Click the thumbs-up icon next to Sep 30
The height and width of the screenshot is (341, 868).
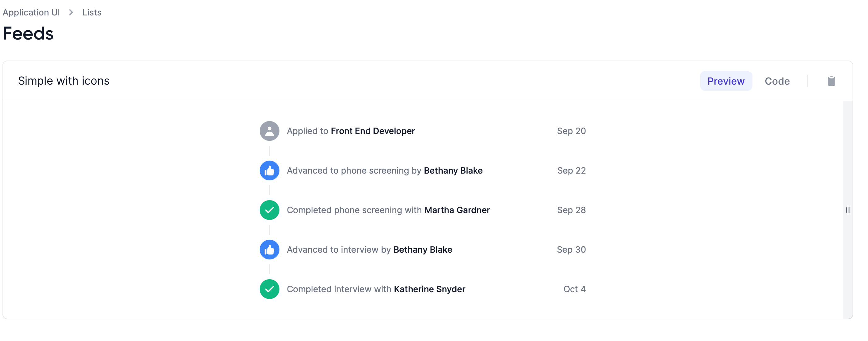click(269, 250)
